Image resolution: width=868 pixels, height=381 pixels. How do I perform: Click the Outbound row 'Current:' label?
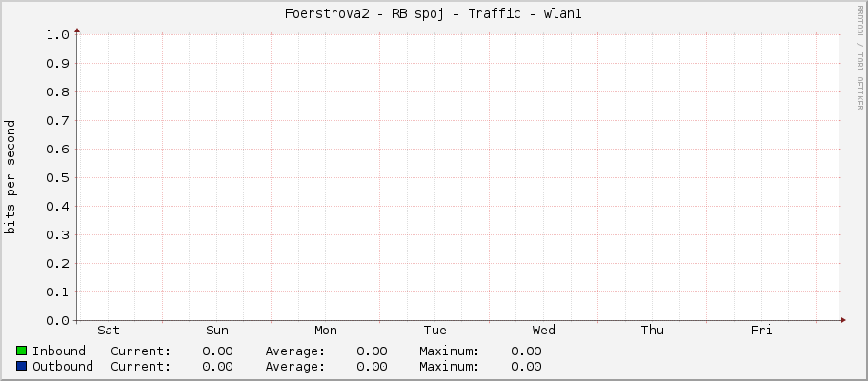(x=141, y=367)
